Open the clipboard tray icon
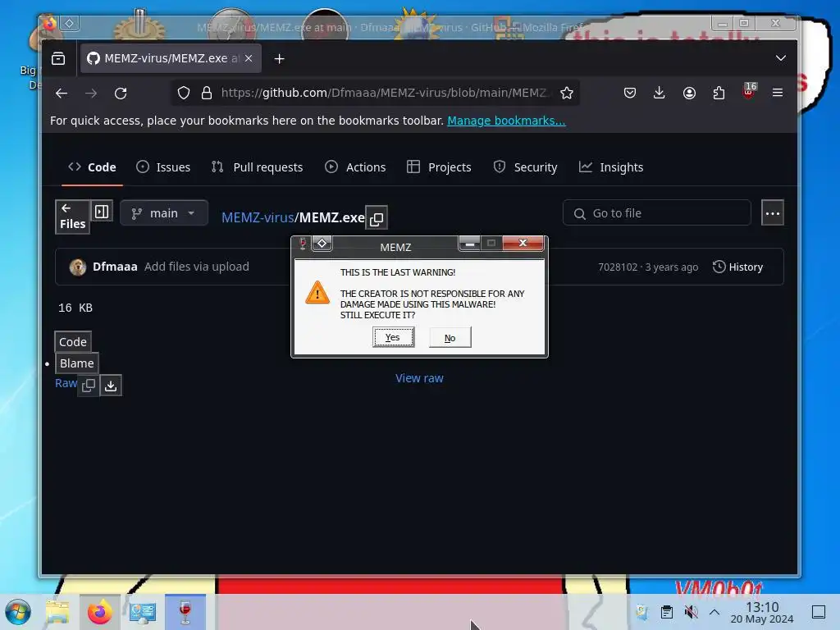Image resolution: width=840 pixels, height=630 pixels. point(666,612)
